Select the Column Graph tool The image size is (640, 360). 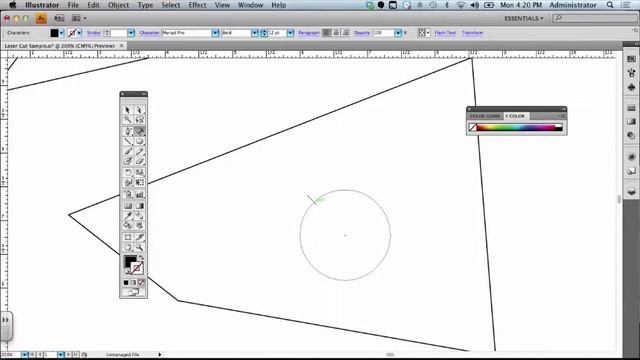140,195
